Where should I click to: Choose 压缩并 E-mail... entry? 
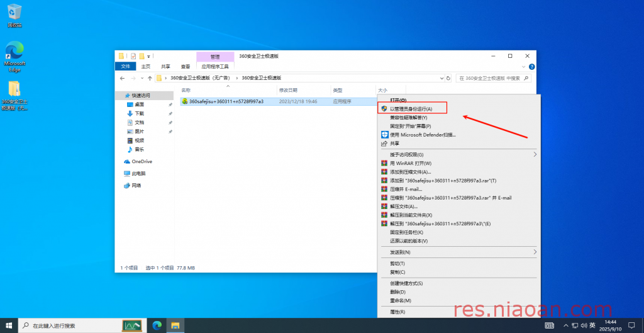coord(406,189)
